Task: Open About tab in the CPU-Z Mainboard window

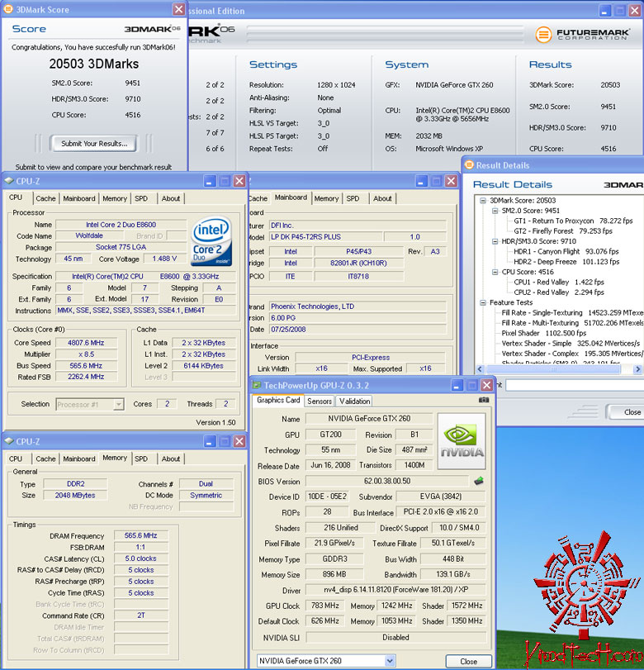Action: point(382,198)
